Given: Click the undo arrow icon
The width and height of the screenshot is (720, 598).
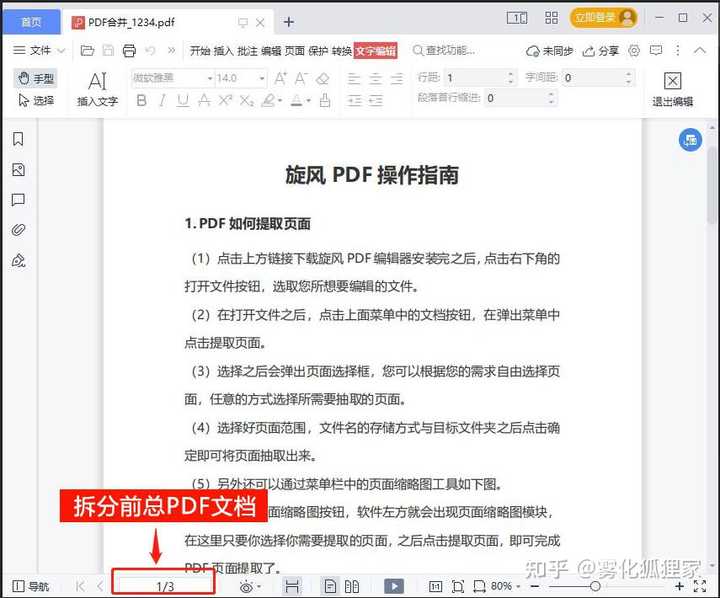Looking at the screenshot, I should click(x=150, y=50).
